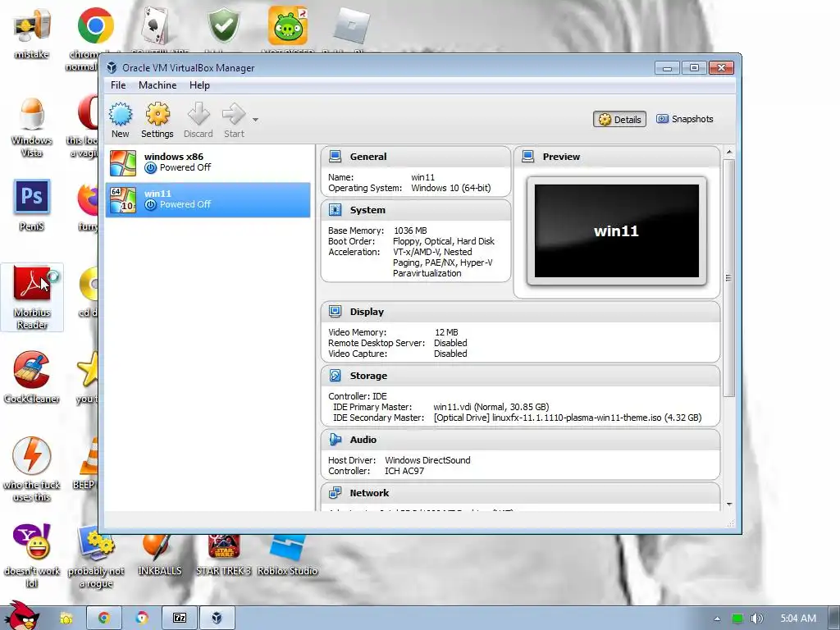Viewport: 840px width, 630px height.
Task: Open the Storage settings header link
Action: tap(368, 376)
